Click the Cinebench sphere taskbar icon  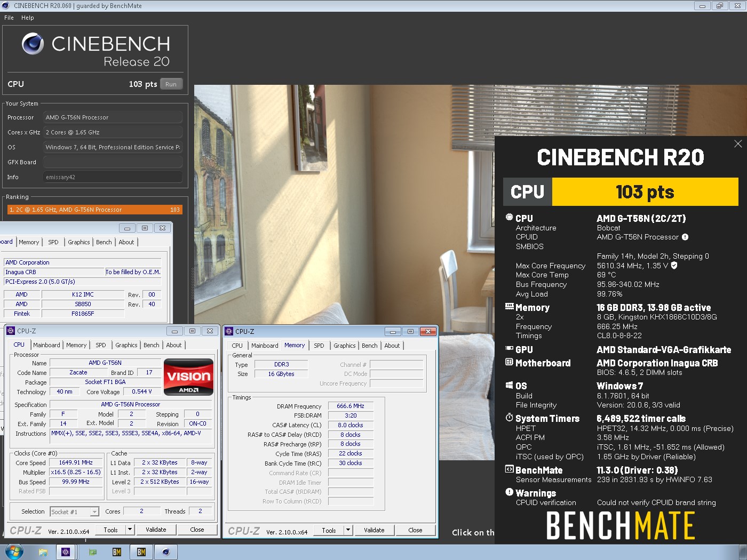166,552
